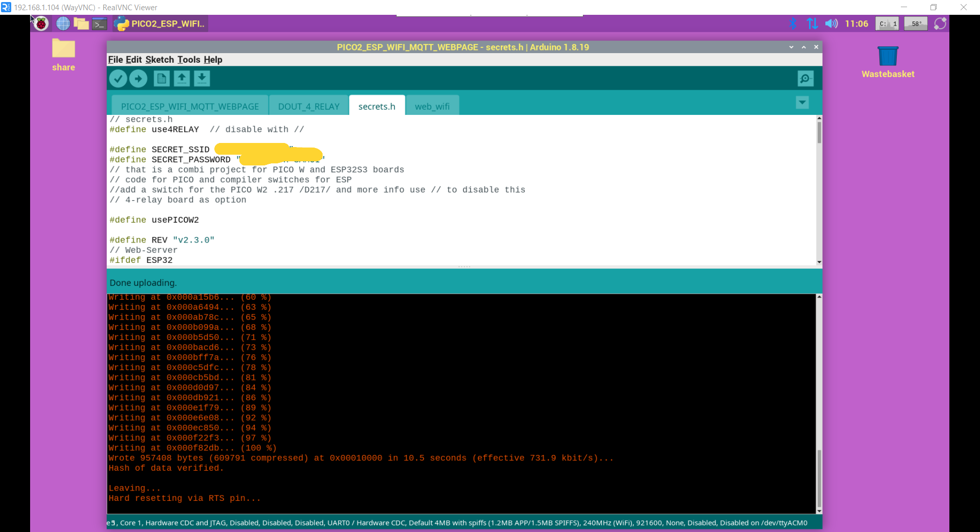Maximize the Arduino IDE window
The width and height of the screenshot is (980, 532).
(804, 47)
